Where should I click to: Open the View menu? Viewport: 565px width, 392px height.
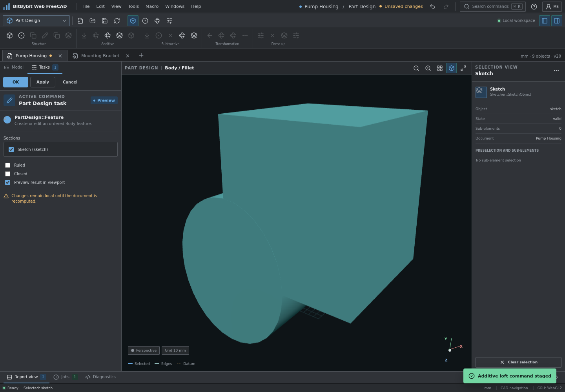click(116, 7)
